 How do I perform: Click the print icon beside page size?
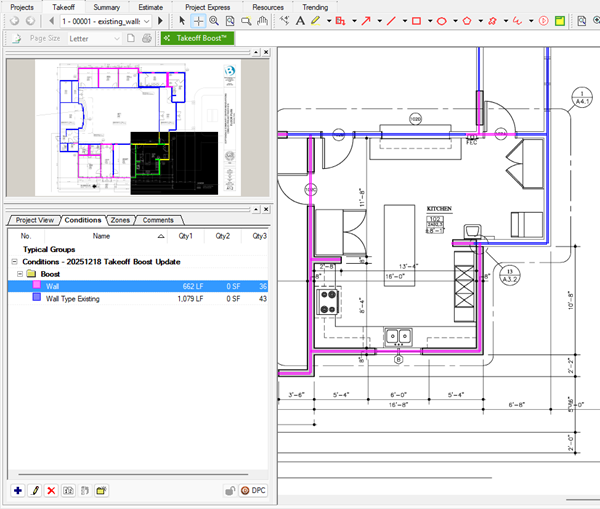tap(147, 38)
